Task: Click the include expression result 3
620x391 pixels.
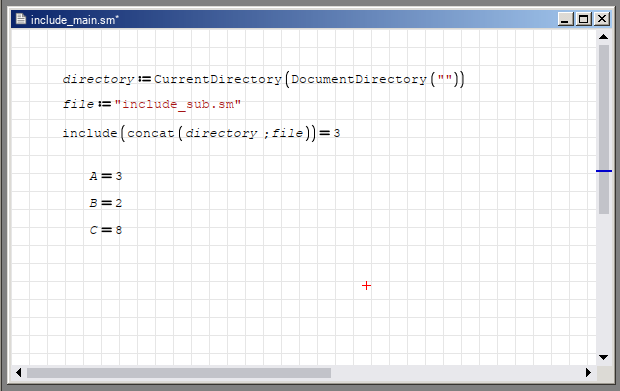Action: coord(336,133)
